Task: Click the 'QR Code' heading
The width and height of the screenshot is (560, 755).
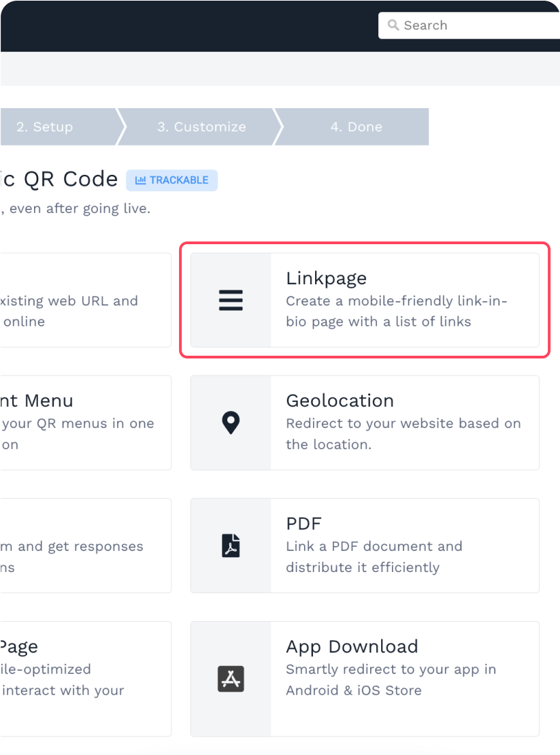Action: pos(71,179)
